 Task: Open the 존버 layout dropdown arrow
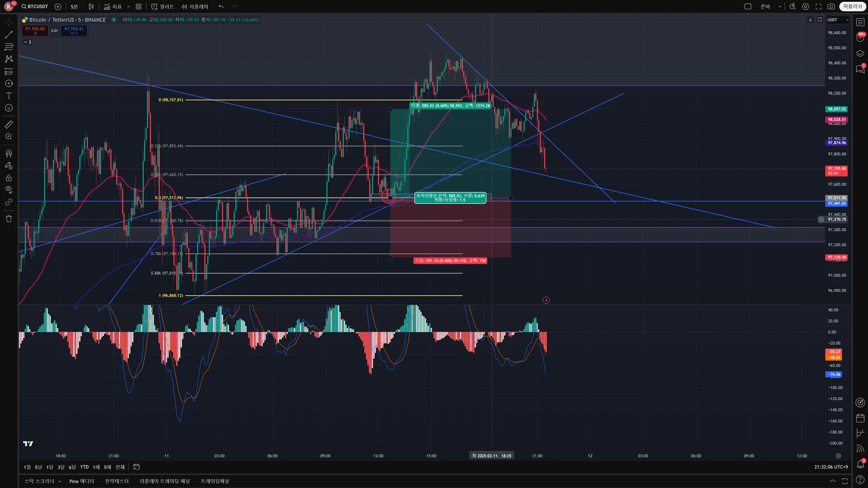(780, 6)
